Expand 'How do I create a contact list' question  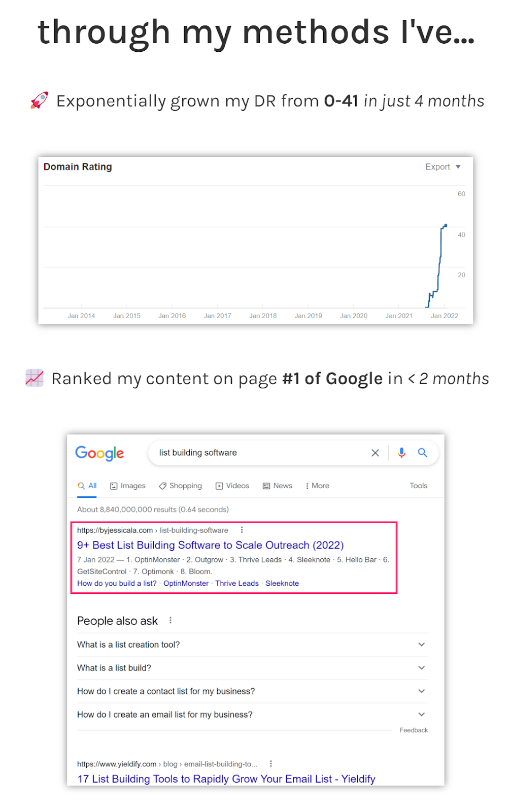[x=252, y=691]
